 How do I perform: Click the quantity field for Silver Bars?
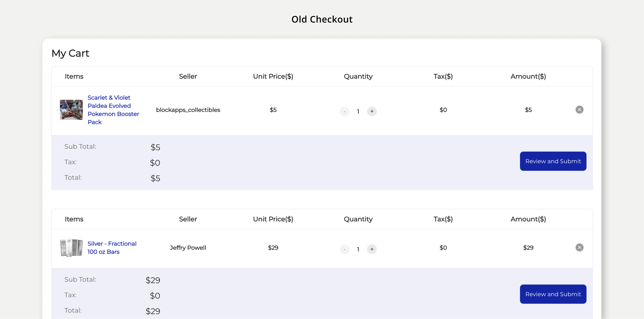pos(358,249)
